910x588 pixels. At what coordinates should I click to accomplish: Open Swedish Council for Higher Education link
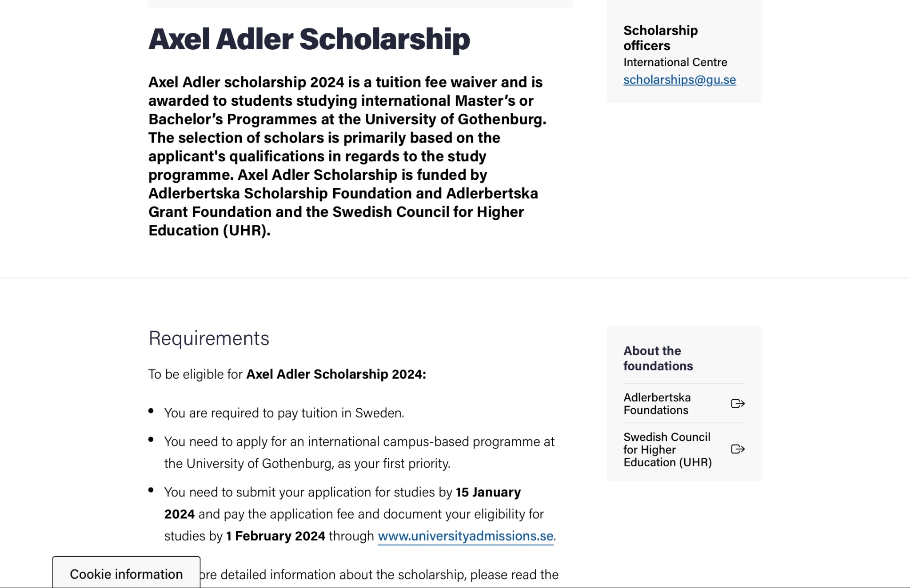[667, 449]
